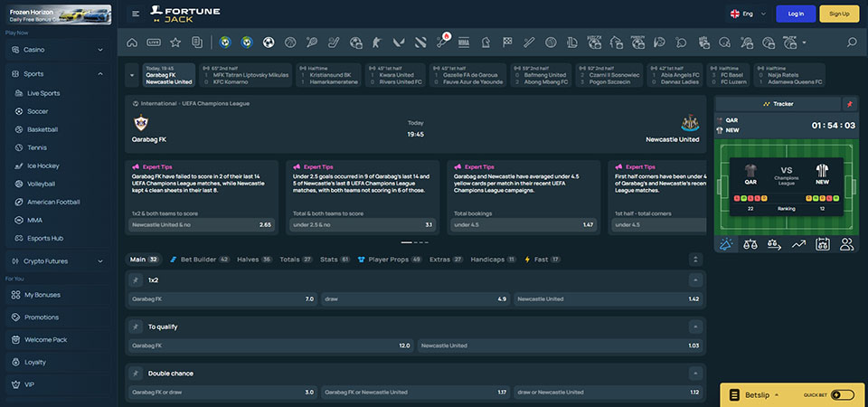Open the search magnifier in sports toolbar
Viewport: 868px width, 407px height.
point(852,43)
